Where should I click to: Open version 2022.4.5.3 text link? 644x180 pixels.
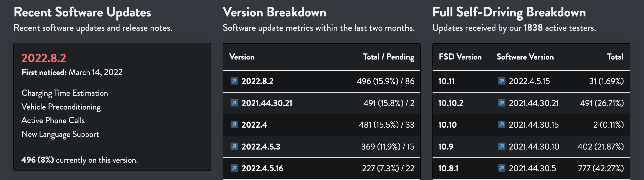[x=261, y=146]
